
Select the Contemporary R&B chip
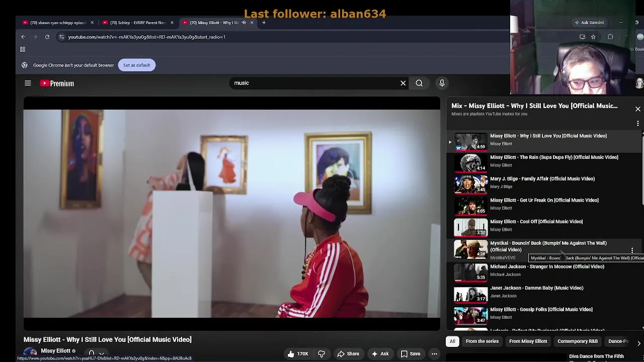[578, 341]
